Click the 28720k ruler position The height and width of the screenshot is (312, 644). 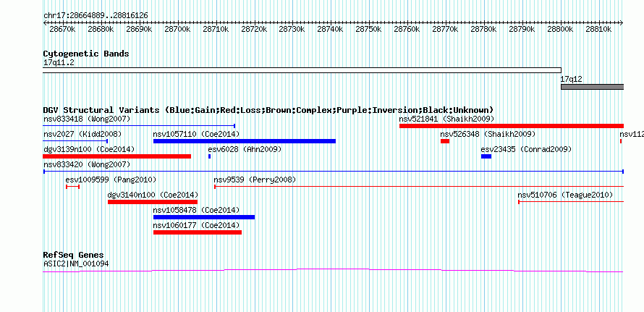[254, 29]
